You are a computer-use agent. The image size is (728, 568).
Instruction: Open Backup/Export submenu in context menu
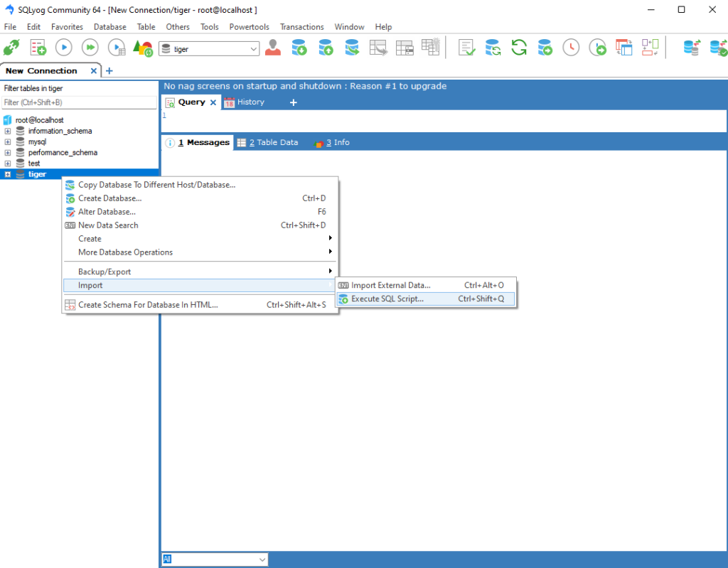pyautogui.click(x=105, y=272)
